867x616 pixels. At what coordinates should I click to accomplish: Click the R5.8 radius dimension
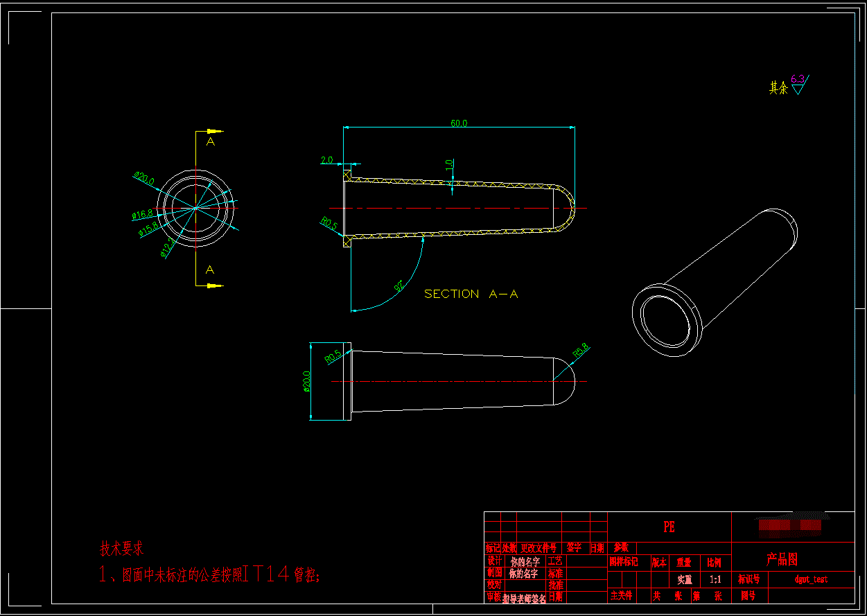pyautogui.click(x=581, y=350)
